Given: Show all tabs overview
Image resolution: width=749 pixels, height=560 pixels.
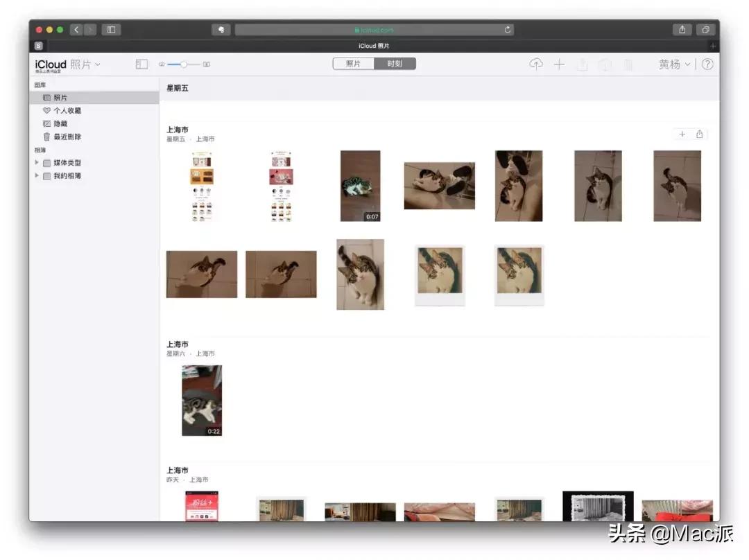Looking at the screenshot, I should pos(705,30).
